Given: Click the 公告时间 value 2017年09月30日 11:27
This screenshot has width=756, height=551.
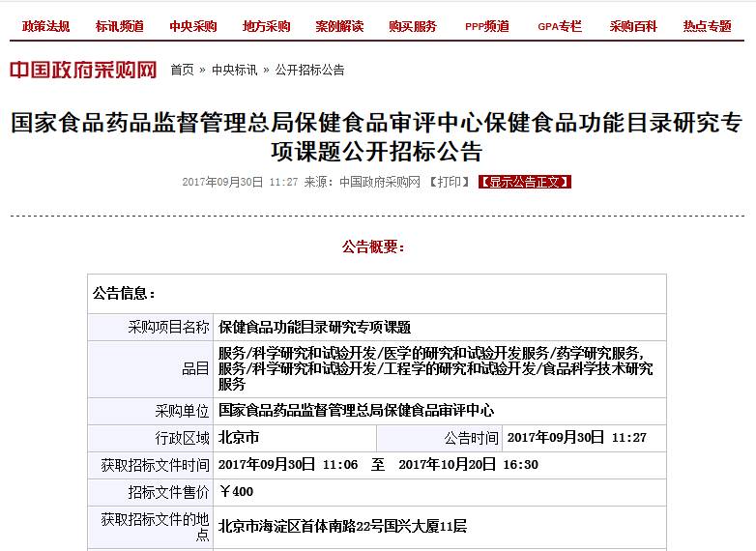Looking at the screenshot, I should 576,438.
